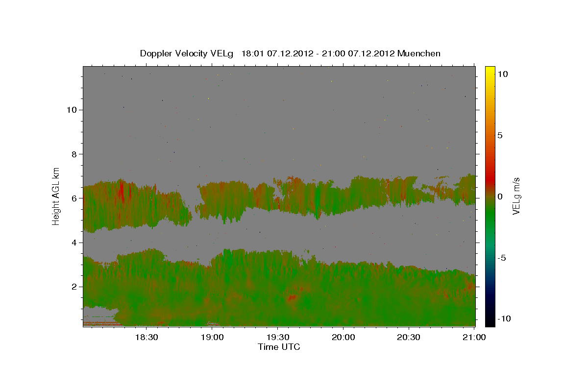Click the 'Time UTC' axis title

279,347
